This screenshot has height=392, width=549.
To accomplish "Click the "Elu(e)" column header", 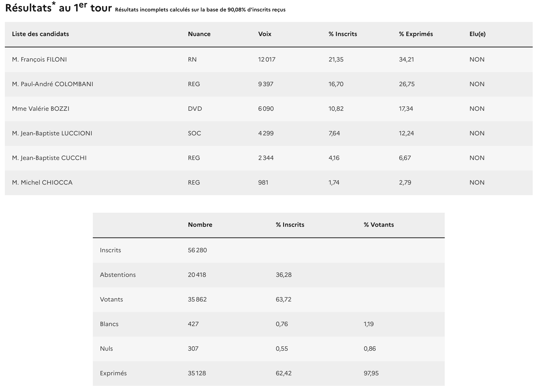I will 477,34.
